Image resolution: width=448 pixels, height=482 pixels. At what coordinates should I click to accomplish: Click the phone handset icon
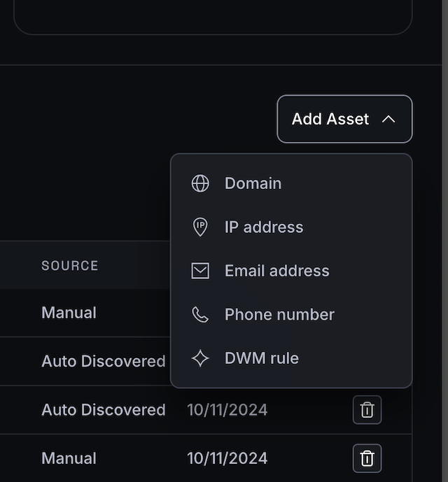(x=200, y=315)
